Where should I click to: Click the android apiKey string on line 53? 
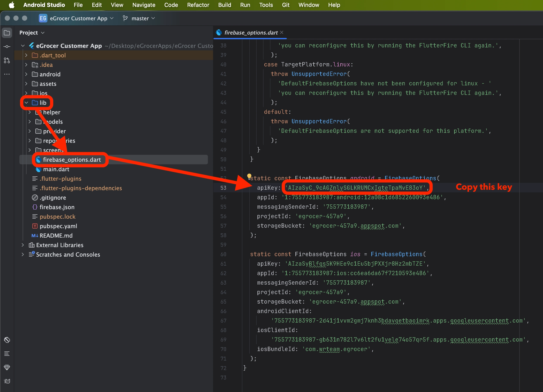355,188
